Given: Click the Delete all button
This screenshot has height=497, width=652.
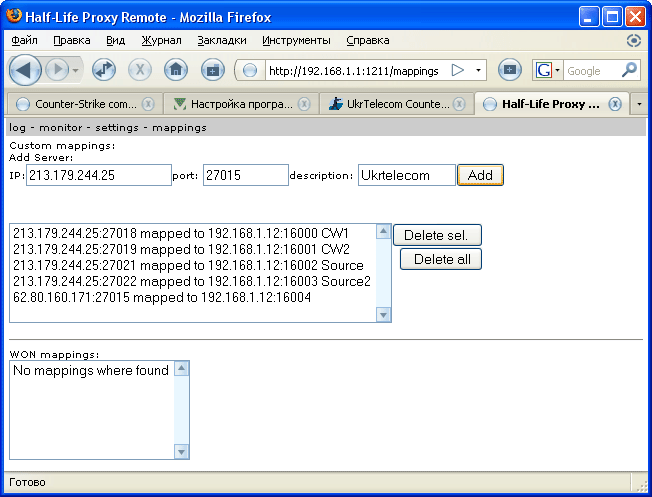Looking at the screenshot, I should [x=441, y=259].
